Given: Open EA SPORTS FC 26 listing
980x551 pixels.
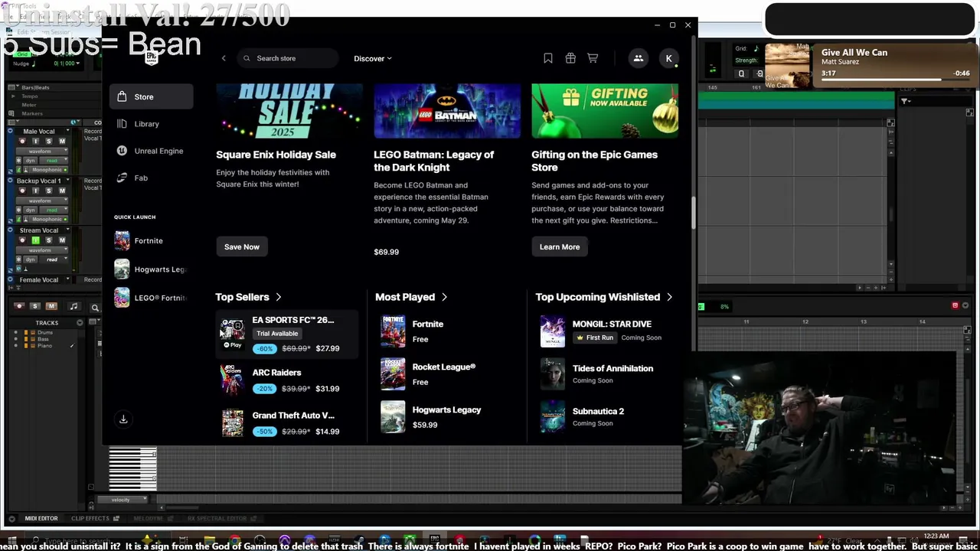Looking at the screenshot, I should tap(288, 334).
